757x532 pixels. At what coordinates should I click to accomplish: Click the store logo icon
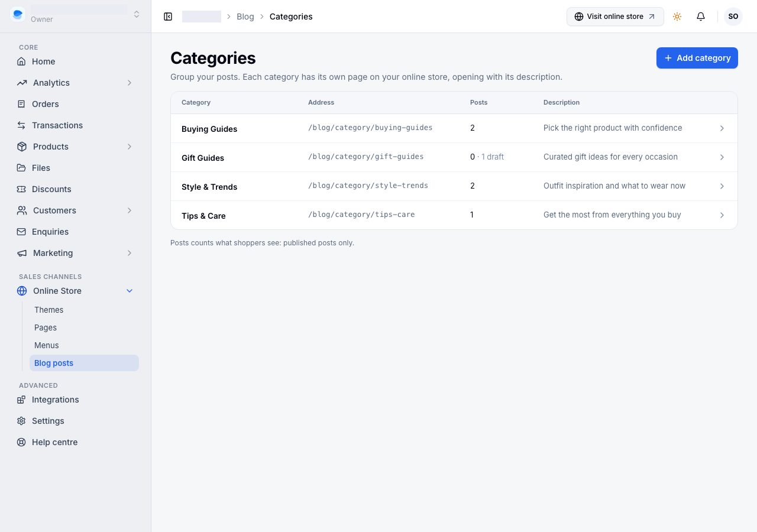18,14
